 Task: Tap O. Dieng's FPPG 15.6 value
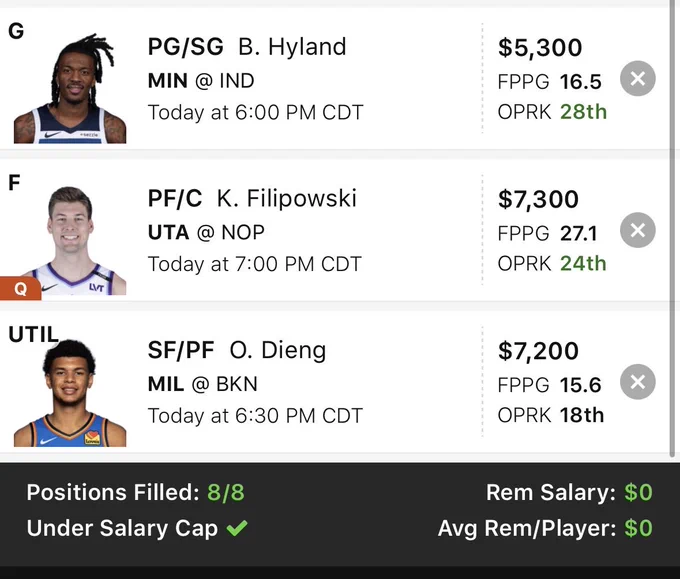(x=549, y=385)
